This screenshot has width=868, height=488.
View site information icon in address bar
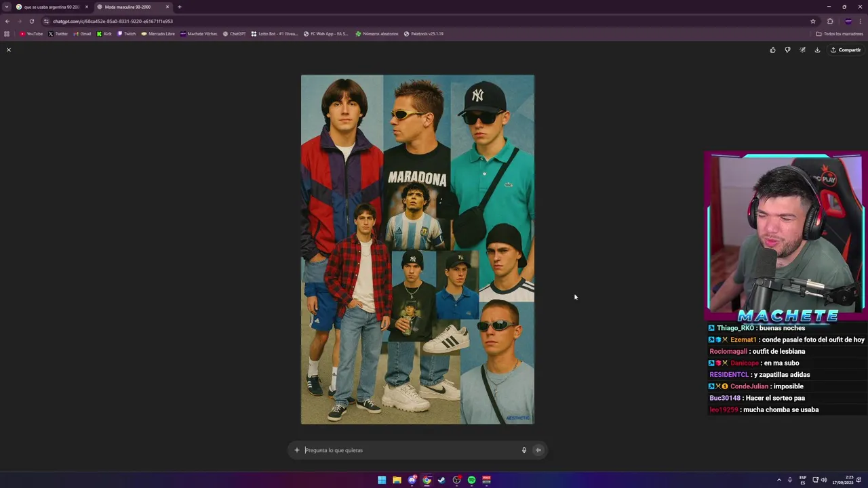click(46, 21)
